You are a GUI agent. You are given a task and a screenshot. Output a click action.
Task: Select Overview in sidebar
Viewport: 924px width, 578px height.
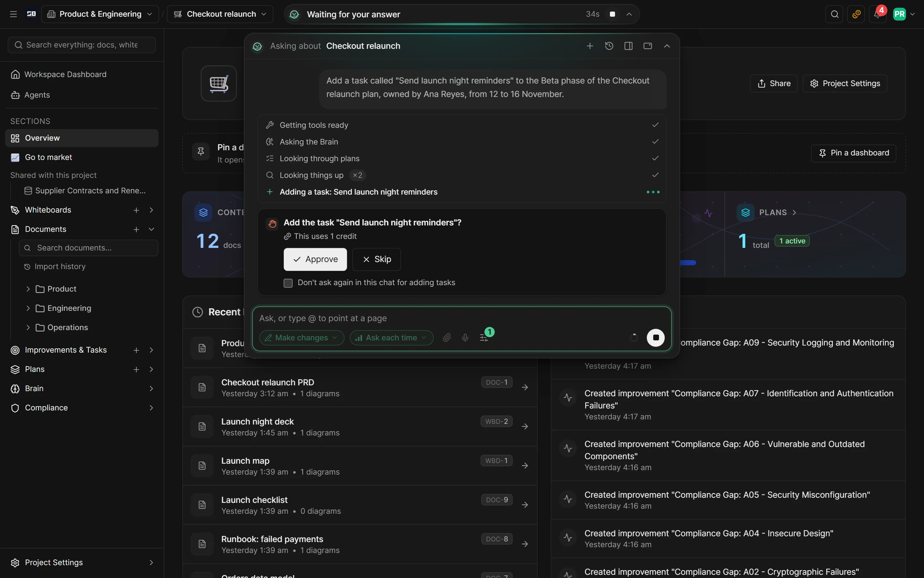point(82,138)
